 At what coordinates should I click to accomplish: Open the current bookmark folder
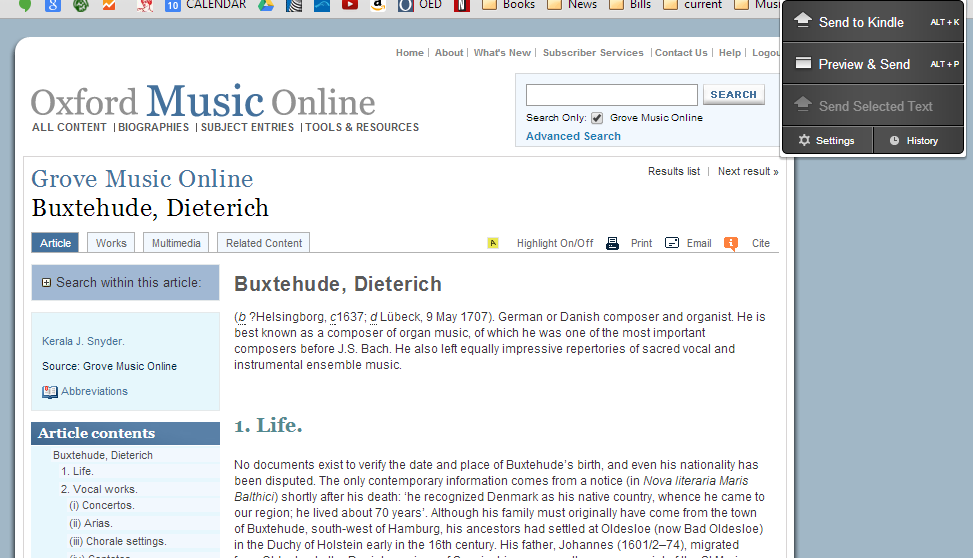click(693, 5)
